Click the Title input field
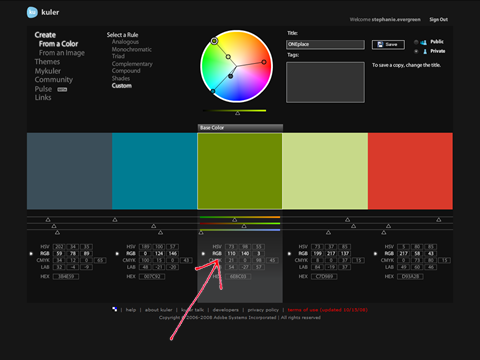 325,44
